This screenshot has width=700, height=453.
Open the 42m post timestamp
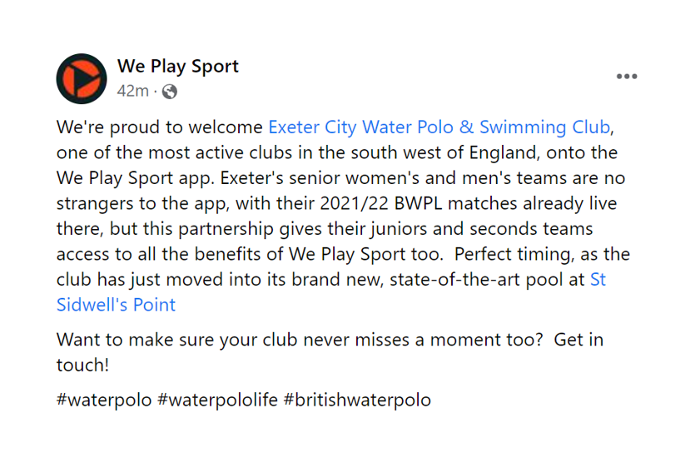coord(132,92)
